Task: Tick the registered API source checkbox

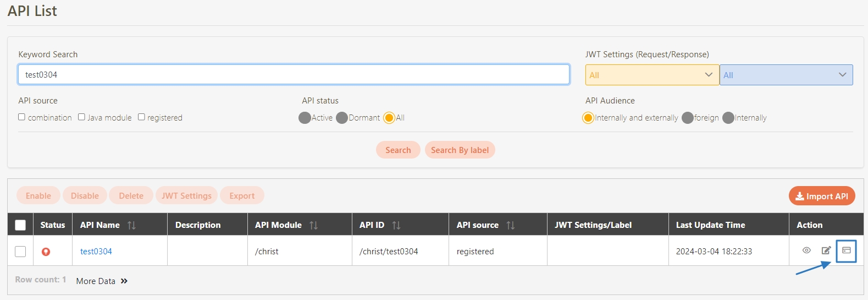Action: point(141,117)
